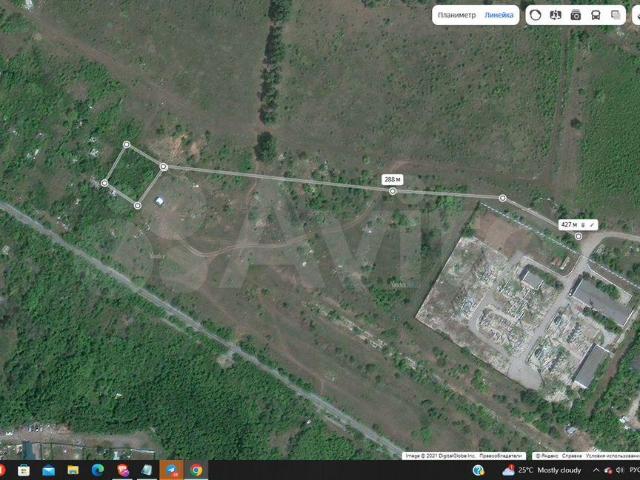Open the Условия использования terms link

tap(613, 456)
